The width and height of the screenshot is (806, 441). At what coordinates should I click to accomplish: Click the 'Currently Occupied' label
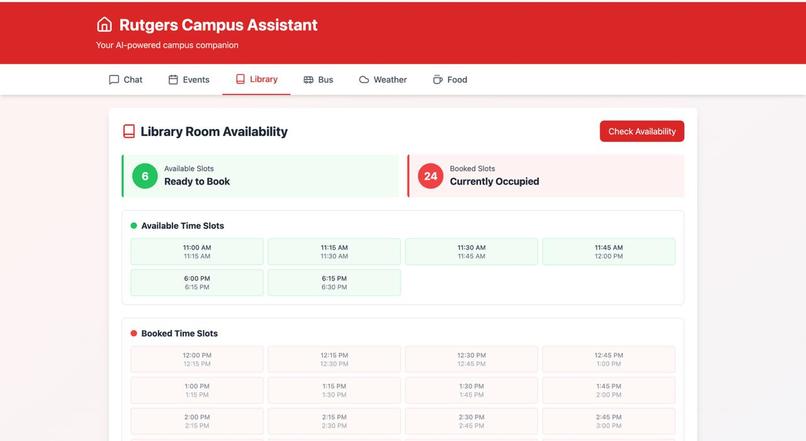[494, 181]
